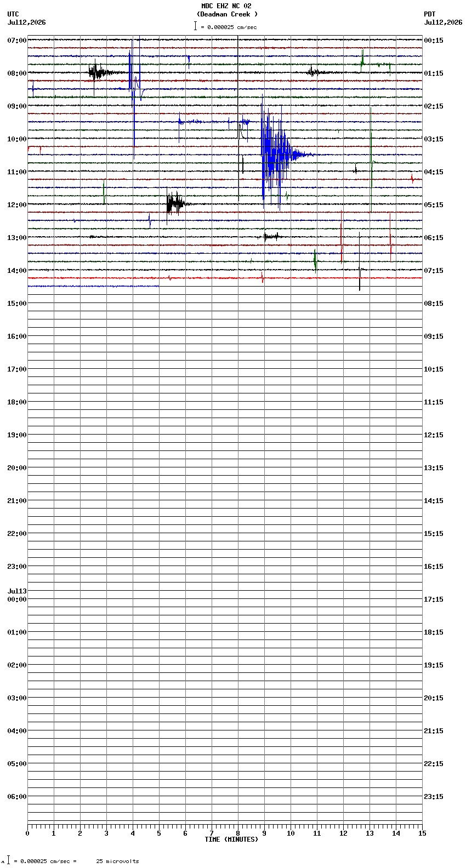This screenshot has width=466, height=868.
Task: Select the Jul12,2026 date under UTC
Action: [27, 22]
